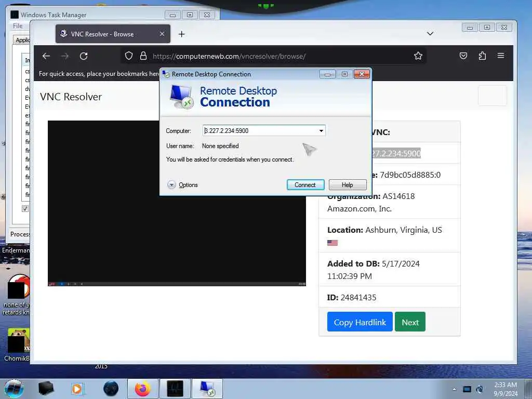Viewport: 532px width, 399px height.
Task: Click the Remote Desktop Connection title bar icon
Action: (166, 74)
